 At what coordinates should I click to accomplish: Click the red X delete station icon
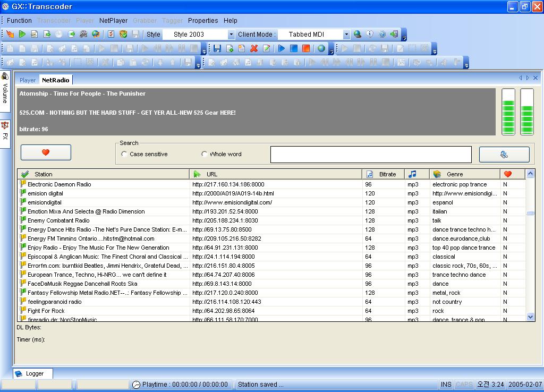[254, 48]
